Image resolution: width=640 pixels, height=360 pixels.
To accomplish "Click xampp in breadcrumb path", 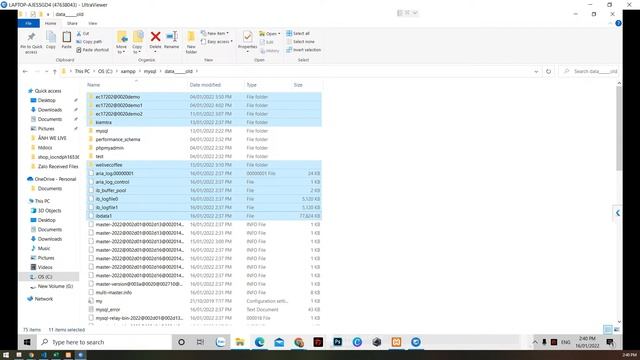I will coord(128,71).
